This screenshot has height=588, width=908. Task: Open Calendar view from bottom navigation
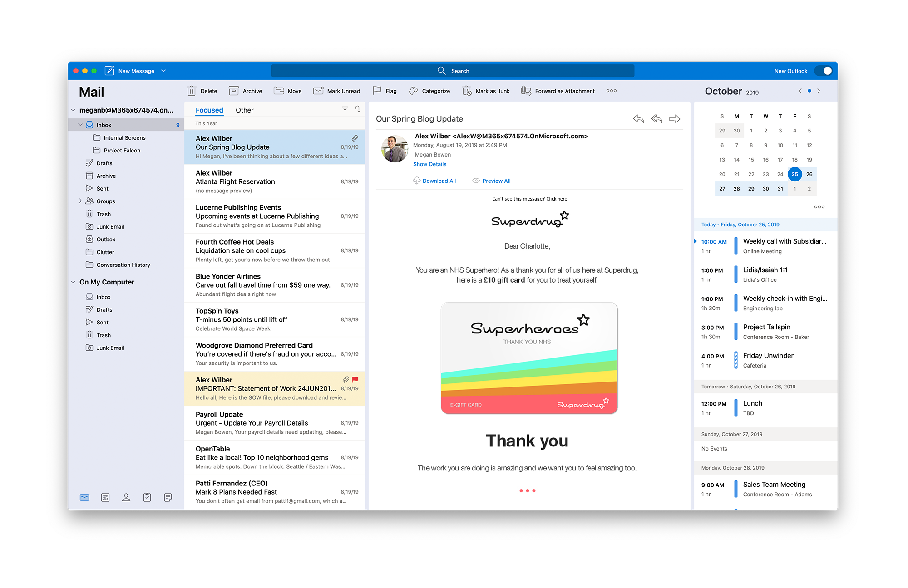click(105, 497)
